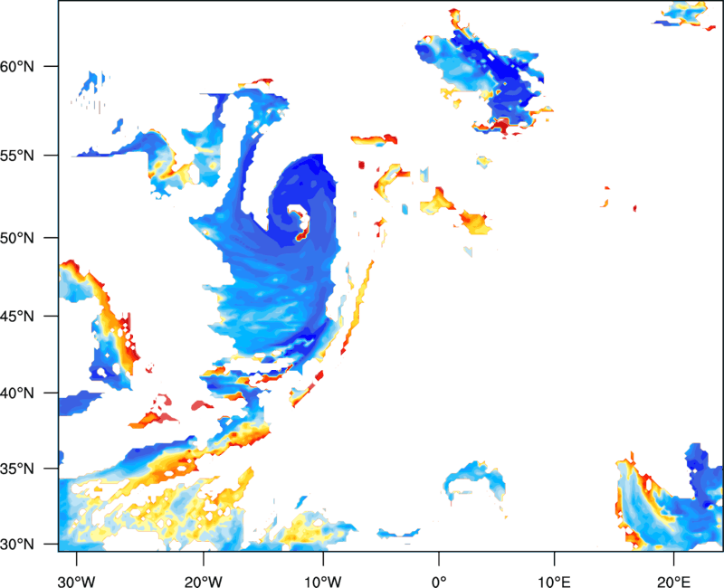This screenshot has height=588, width=724.
Task: Click the 20°W longitude label
Action: pyautogui.click(x=203, y=582)
